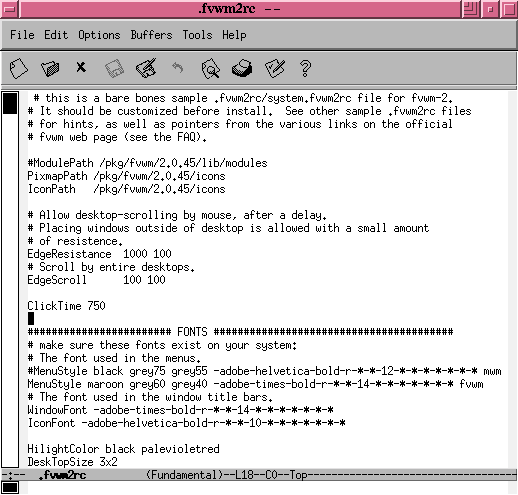Click the small square title bar button

point(490,9)
